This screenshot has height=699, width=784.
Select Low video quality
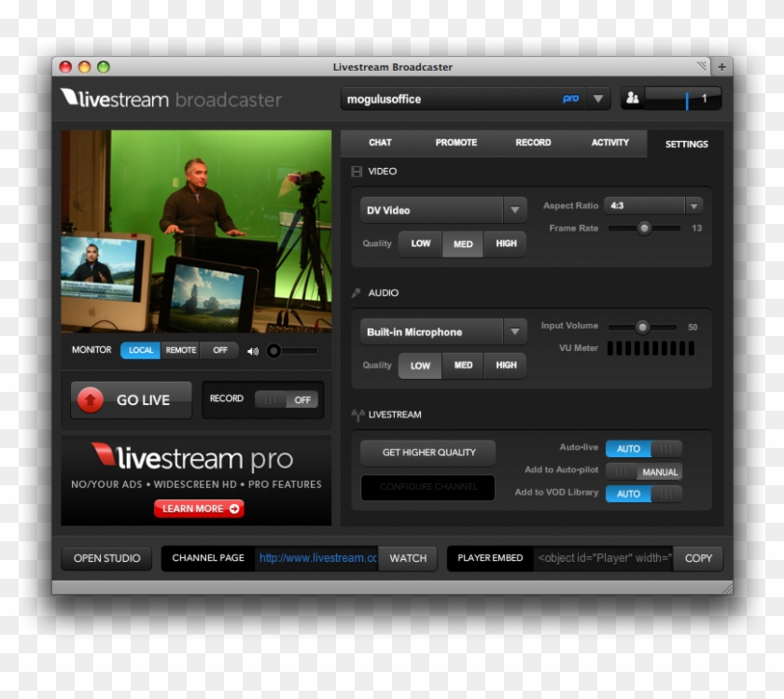tap(421, 244)
